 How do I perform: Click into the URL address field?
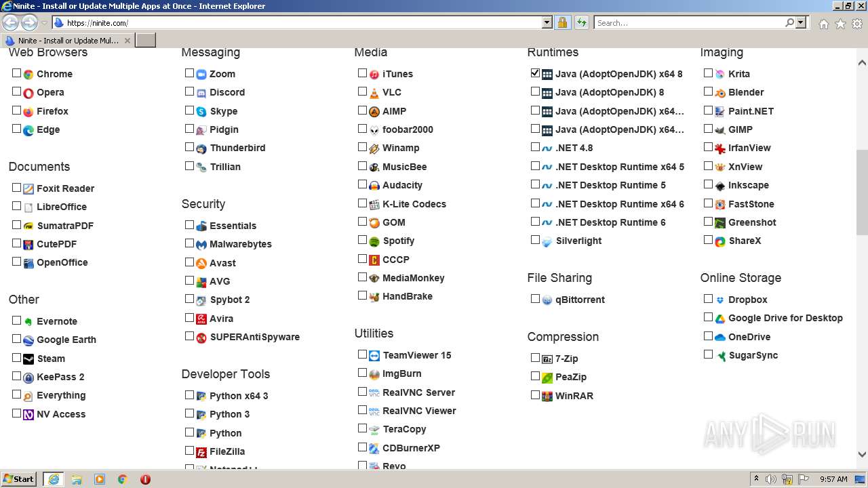[303, 23]
